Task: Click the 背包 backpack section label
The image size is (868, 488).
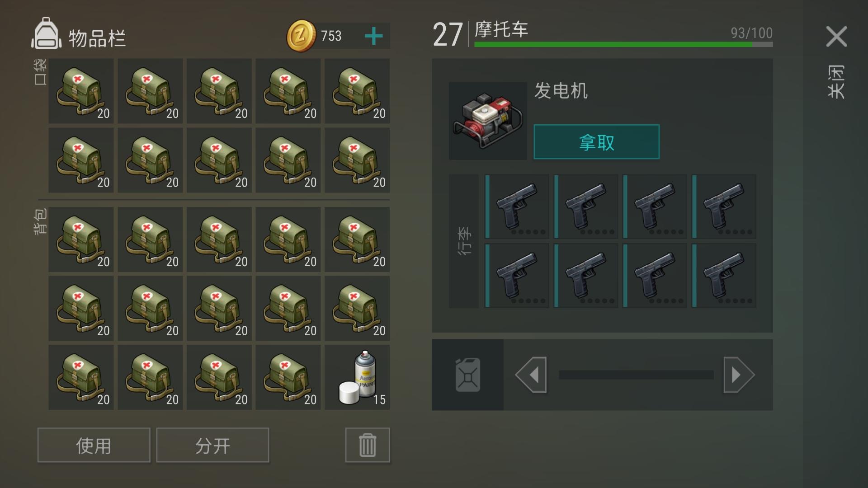Action: point(40,221)
